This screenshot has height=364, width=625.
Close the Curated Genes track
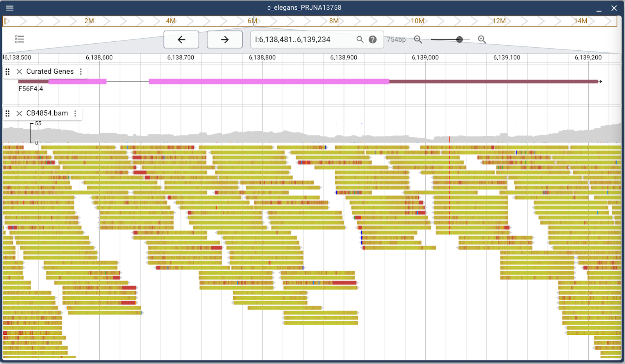19,71
